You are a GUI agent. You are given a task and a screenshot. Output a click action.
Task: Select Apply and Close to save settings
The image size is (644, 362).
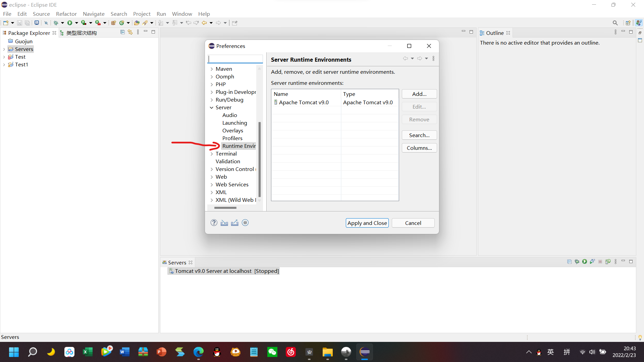367,222
